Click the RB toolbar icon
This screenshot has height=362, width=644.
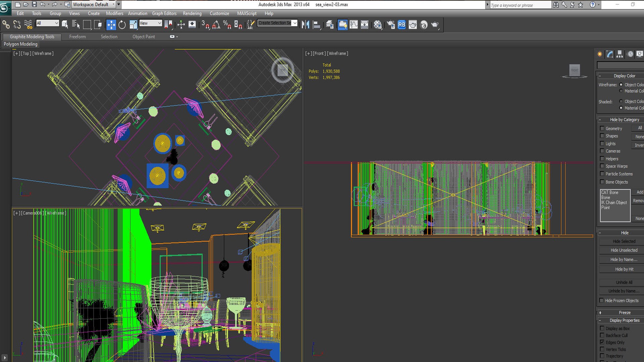click(401, 24)
